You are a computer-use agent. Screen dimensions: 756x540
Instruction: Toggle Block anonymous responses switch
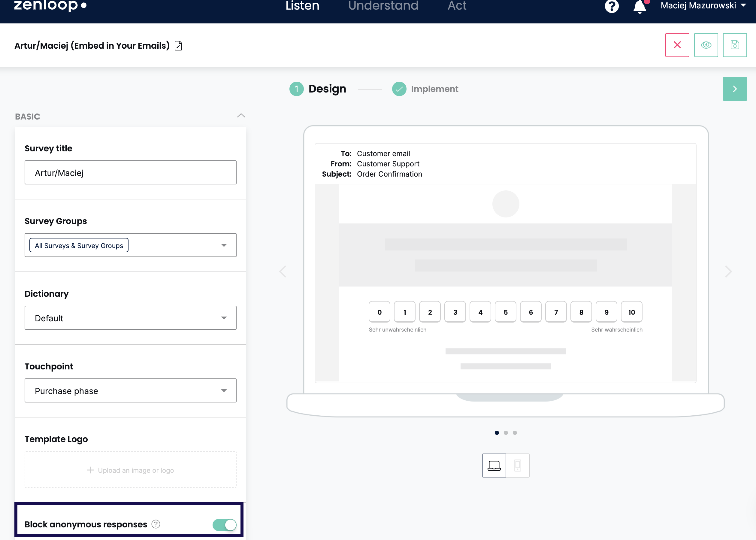click(x=224, y=525)
